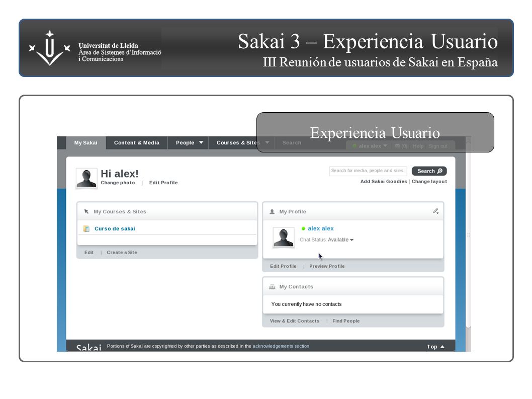Click the Hi alex! profile photo
The width and height of the screenshot is (532, 399).
click(86, 178)
